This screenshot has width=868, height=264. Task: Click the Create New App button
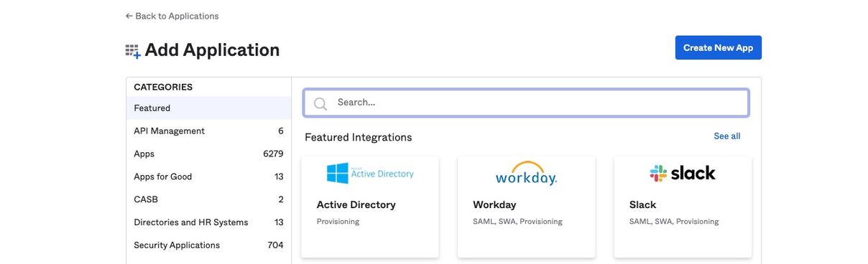[x=718, y=47]
